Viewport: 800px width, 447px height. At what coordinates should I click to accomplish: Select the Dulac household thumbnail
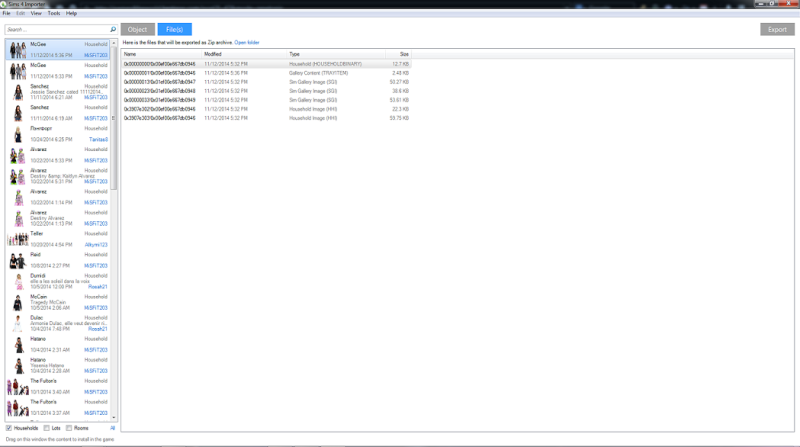(x=18, y=324)
